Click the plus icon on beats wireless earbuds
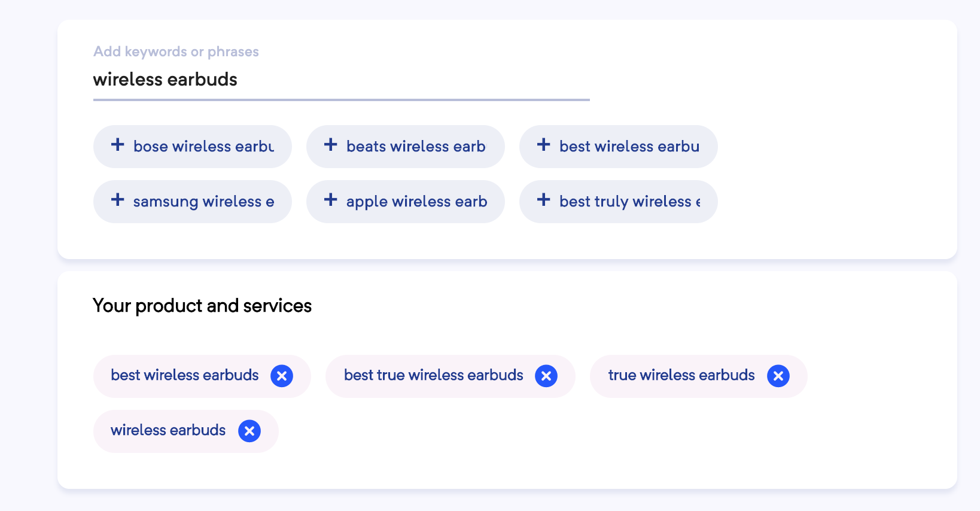 (331, 145)
